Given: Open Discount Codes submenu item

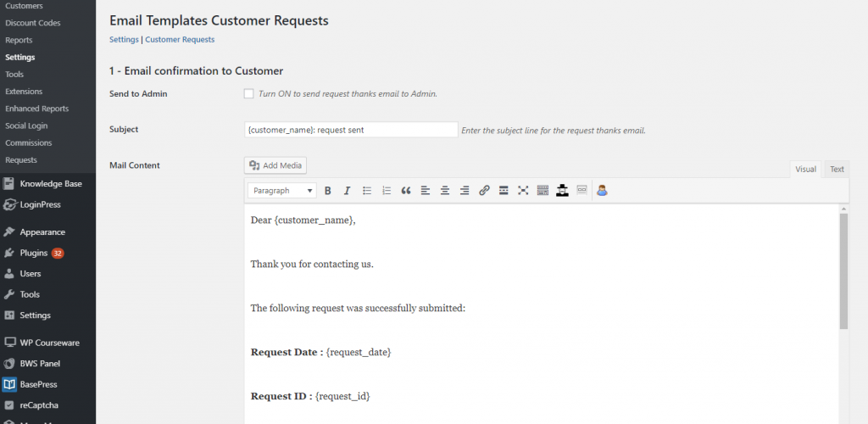Looking at the screenshot, I should pos(33,23).
